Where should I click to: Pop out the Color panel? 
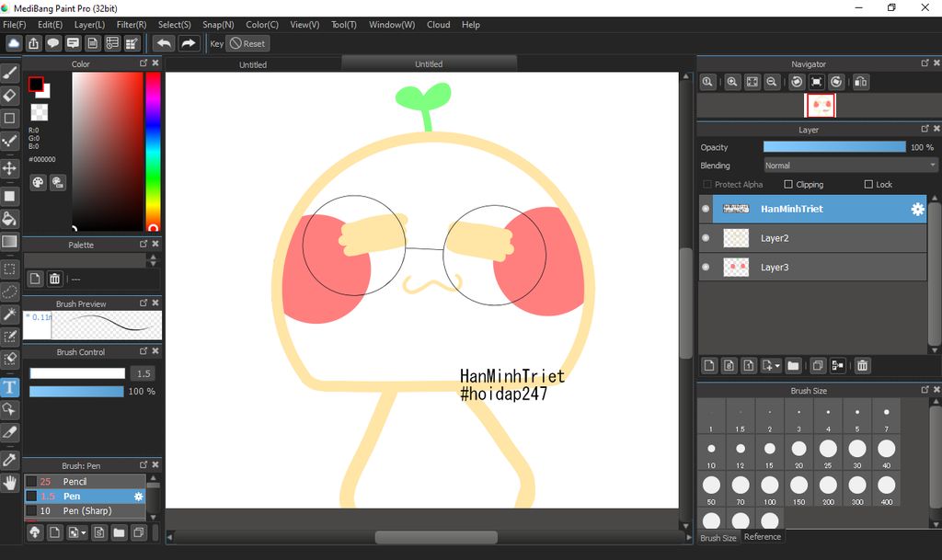[x=144, y=63]
